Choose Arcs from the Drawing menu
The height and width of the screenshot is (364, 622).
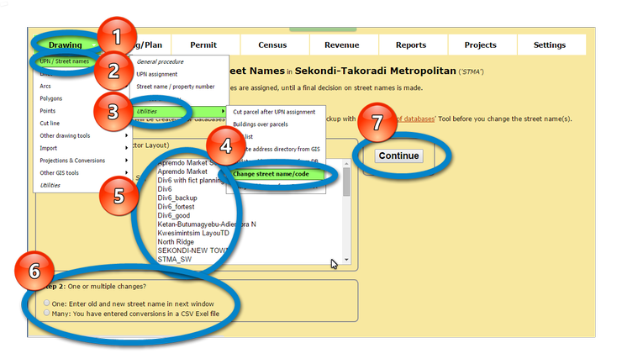(45, 86)
